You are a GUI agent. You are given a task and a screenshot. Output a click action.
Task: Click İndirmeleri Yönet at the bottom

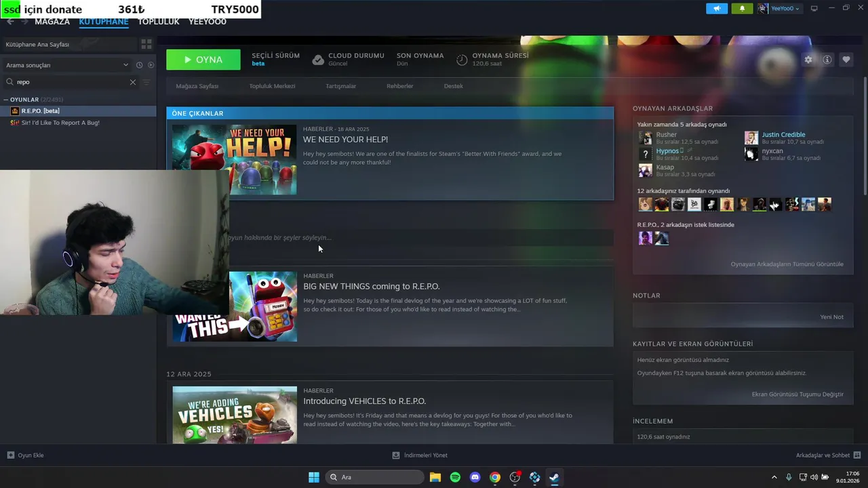426,455
